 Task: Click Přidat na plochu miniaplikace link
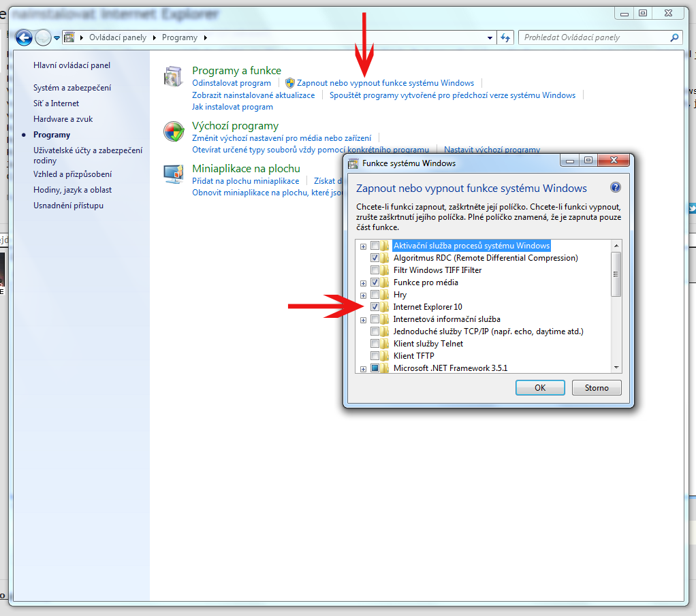245,181
